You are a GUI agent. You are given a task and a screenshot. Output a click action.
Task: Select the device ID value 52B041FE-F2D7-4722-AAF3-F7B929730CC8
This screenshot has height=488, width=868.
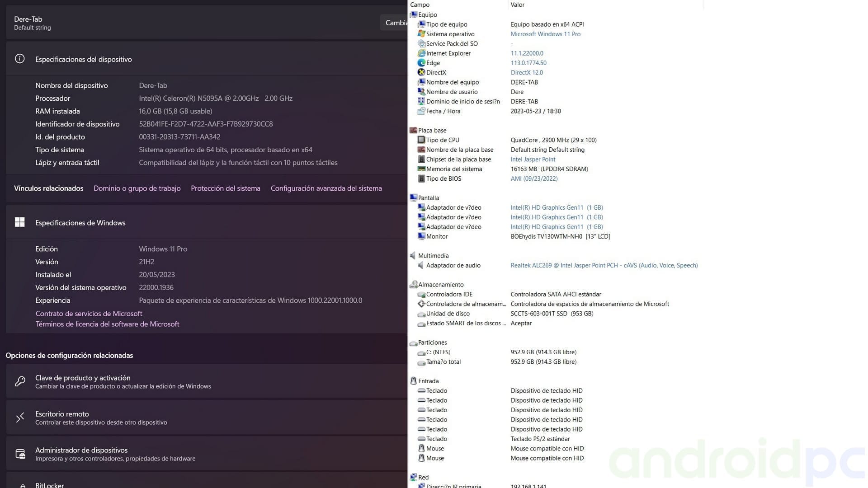tap(206, 124)
